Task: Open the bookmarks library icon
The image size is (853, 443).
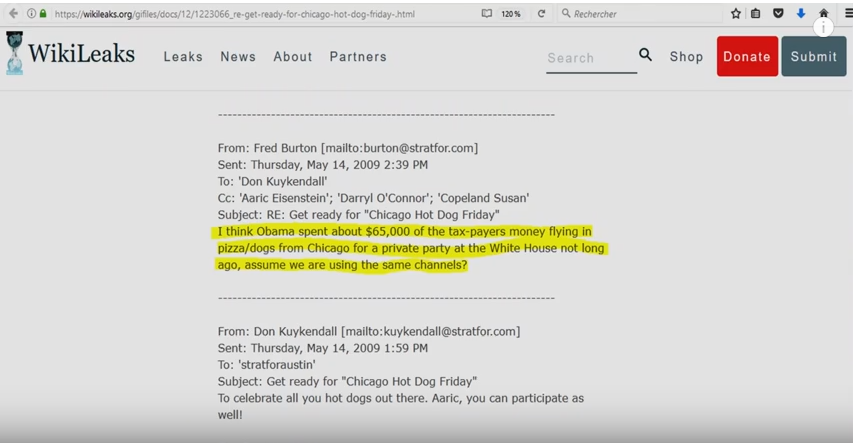Action: [x=757, y=14]
